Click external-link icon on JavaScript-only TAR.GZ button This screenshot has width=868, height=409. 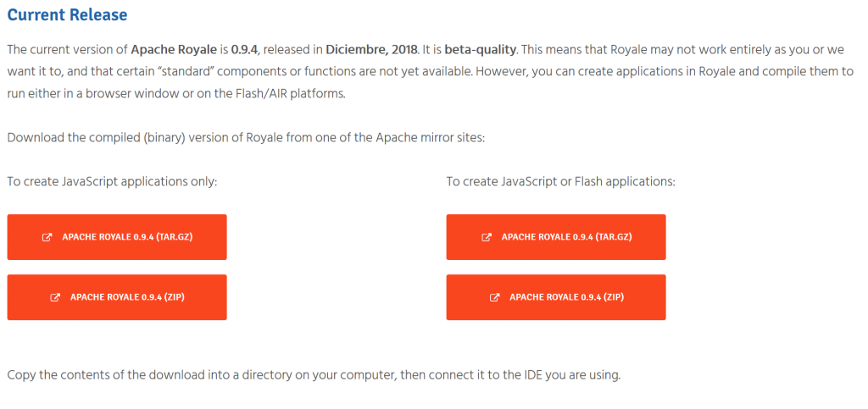tap(47, 237)
